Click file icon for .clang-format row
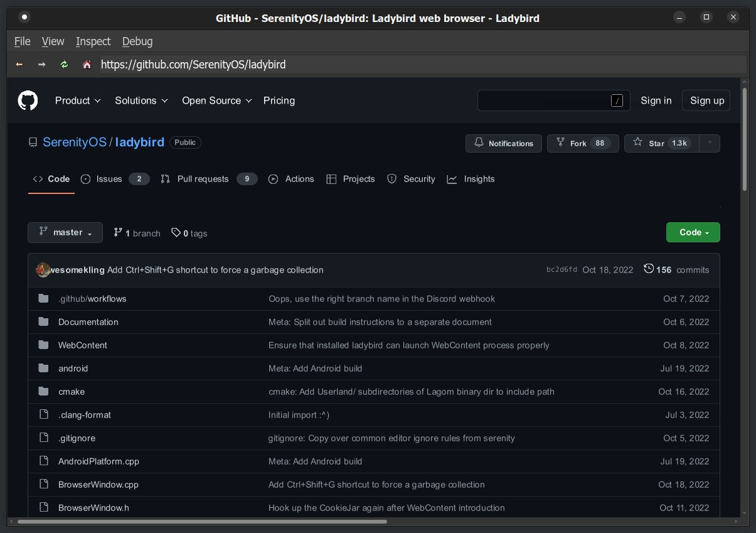Image resolution: width=756 pixels, height=533 pixels. pos(43,414)
